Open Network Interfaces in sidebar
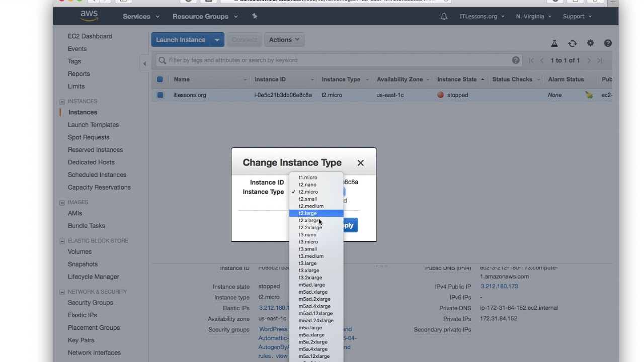The image size is (644, 362). coord(95,353)
